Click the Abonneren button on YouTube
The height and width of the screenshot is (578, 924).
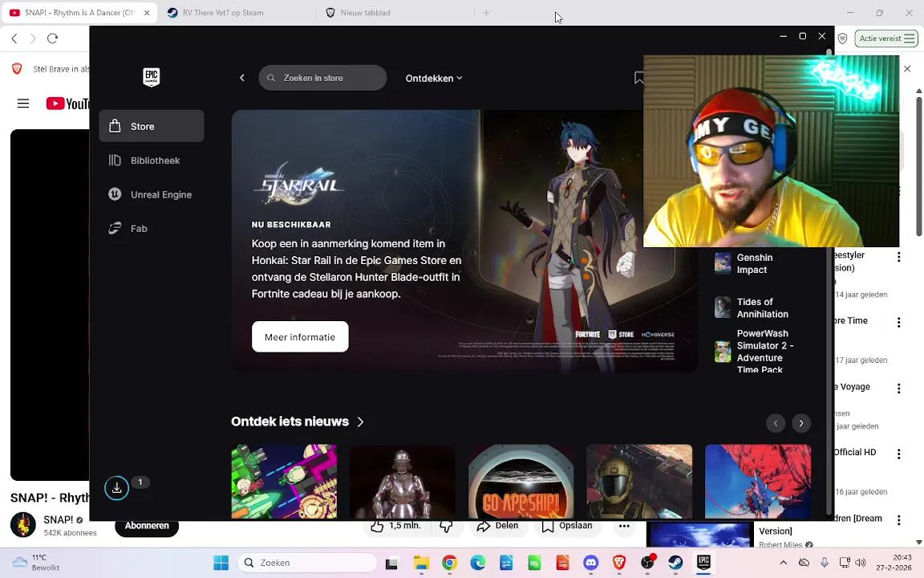pos(147,526)
